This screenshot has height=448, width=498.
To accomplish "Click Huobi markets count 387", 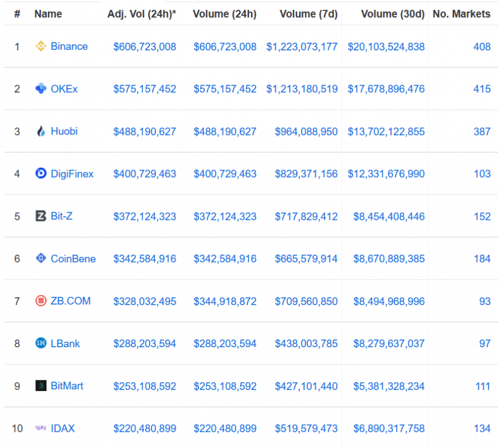I will [482, 132].
